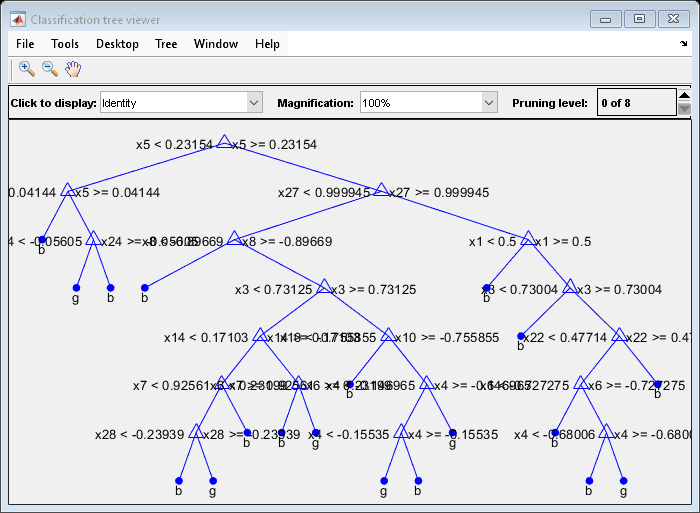Click the MATLAB logo in title bar
Viewport: 700px width, 513px height.
click(x=18, y=20)
